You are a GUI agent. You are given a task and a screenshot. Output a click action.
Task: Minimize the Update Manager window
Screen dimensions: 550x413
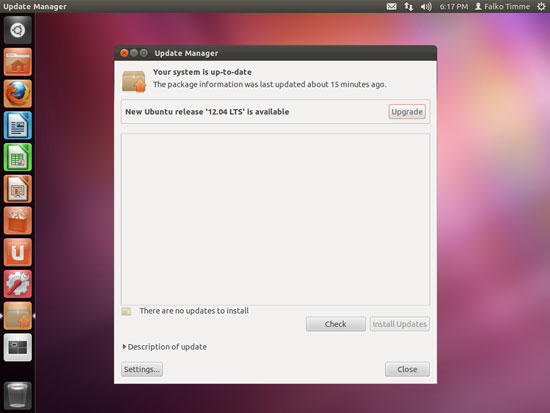(134, 53)
